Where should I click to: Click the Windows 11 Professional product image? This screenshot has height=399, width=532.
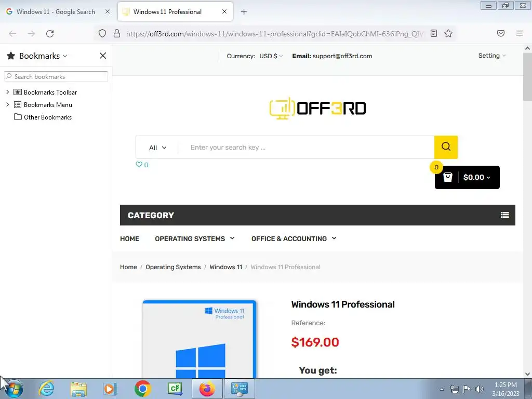click(199, 339)
